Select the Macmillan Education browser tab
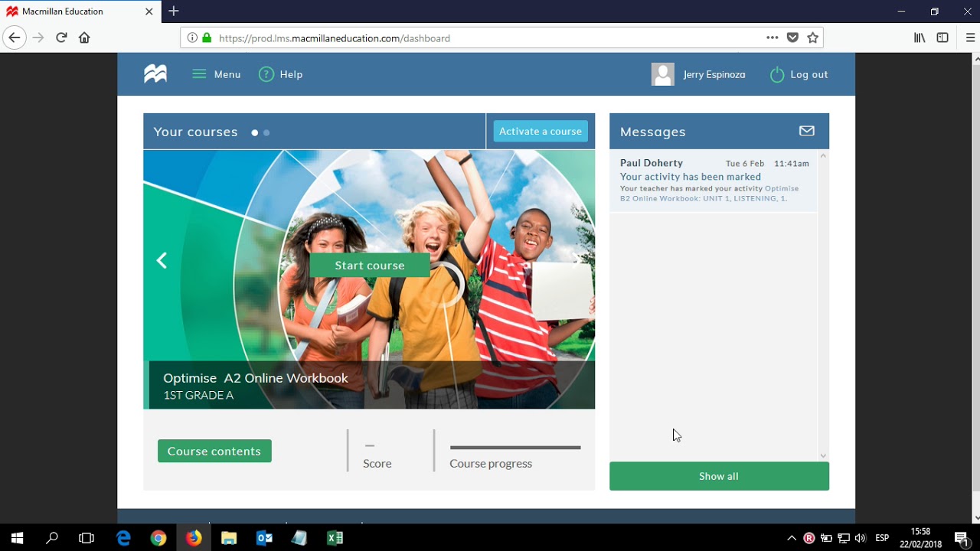The width and height of the screenshot is (980, 551). pos(80,11)
